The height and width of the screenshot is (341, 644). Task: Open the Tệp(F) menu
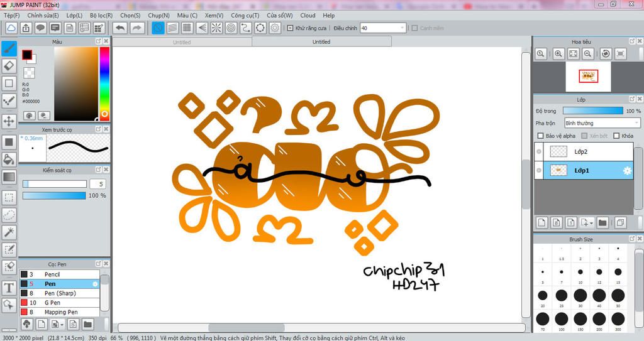[x=11, y=15]
